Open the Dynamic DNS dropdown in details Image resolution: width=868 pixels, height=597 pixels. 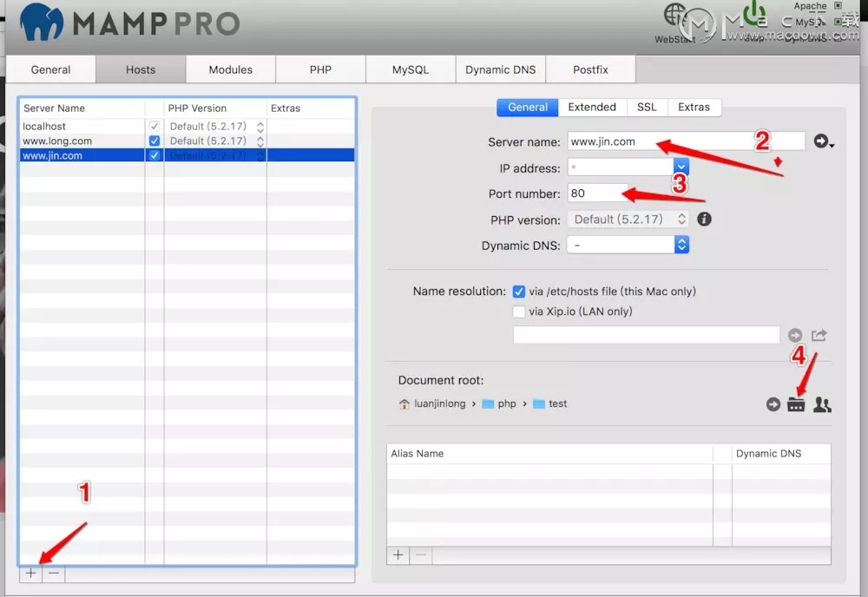628,245
